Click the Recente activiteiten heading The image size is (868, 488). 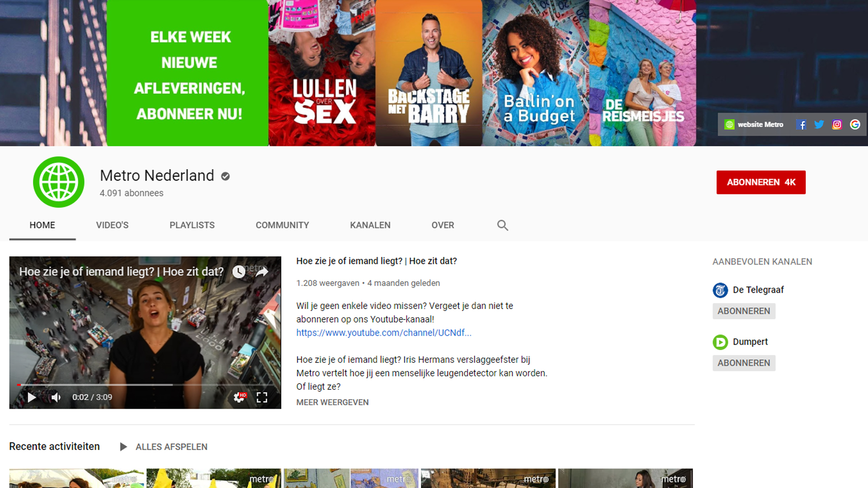click(x=54, y=446)
